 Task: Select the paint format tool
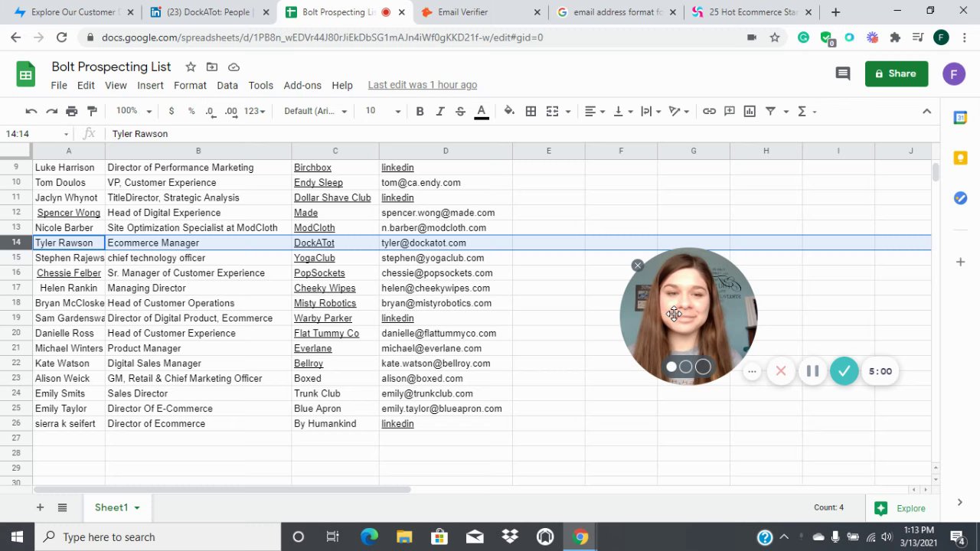[92, 111]
